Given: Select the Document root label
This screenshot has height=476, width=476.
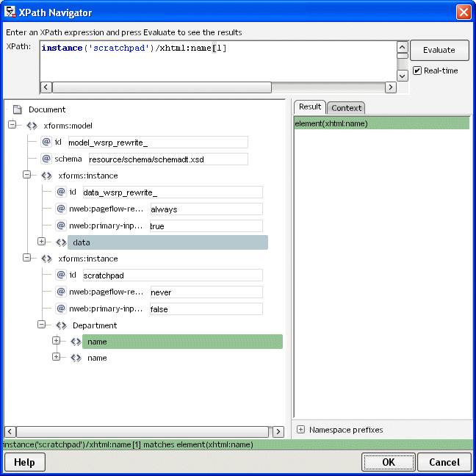Looking at the screenshot, I should coord(47,109).
